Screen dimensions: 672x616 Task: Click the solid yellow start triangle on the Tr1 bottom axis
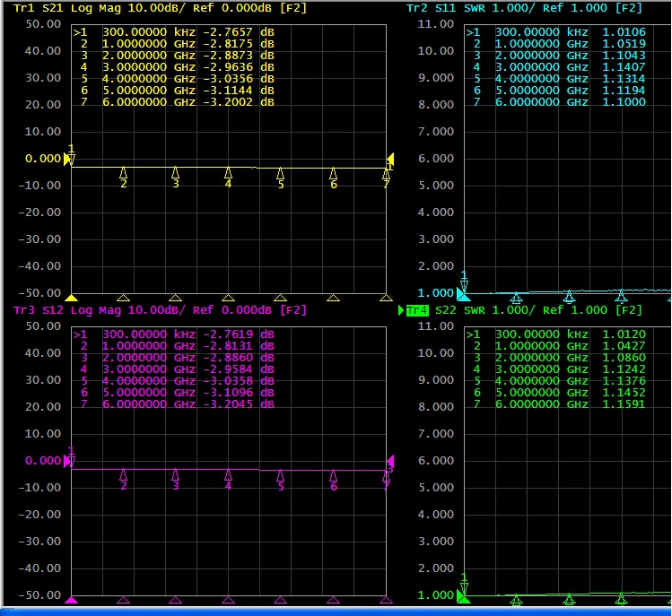point(71,298)
